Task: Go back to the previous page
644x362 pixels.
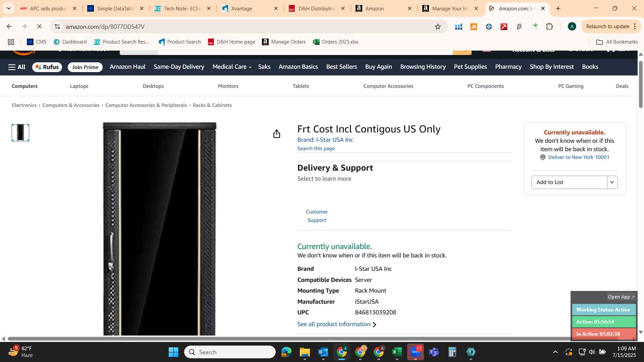Action: tap(9, 26)
